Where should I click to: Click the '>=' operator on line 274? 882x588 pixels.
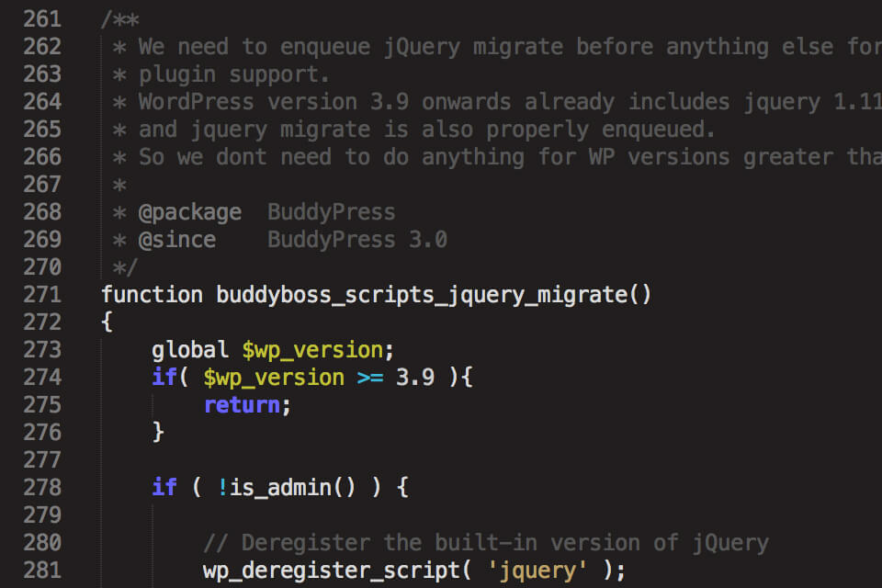pyautogui.click(x=370, y=379)
